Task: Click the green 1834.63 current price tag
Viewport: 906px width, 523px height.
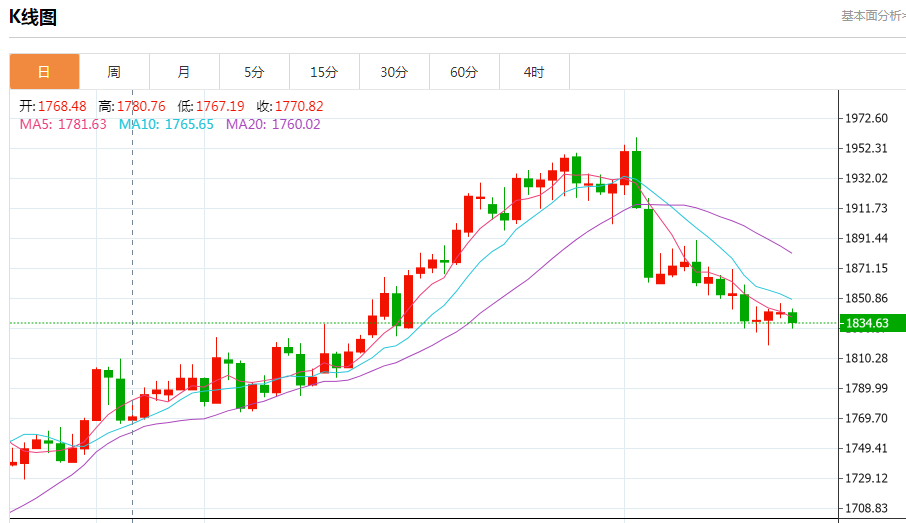Action: [x=867, y=323]
